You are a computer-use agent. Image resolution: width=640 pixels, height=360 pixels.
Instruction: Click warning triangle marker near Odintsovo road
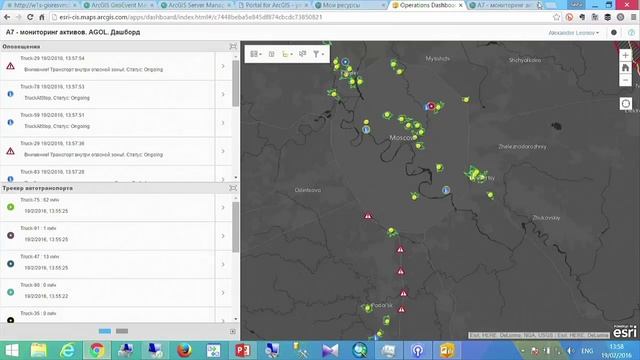click(x=368, y=216)
